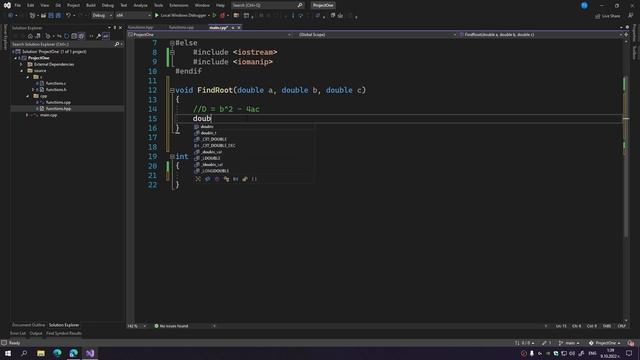Switch to the first functions.hpp tab

140,27
